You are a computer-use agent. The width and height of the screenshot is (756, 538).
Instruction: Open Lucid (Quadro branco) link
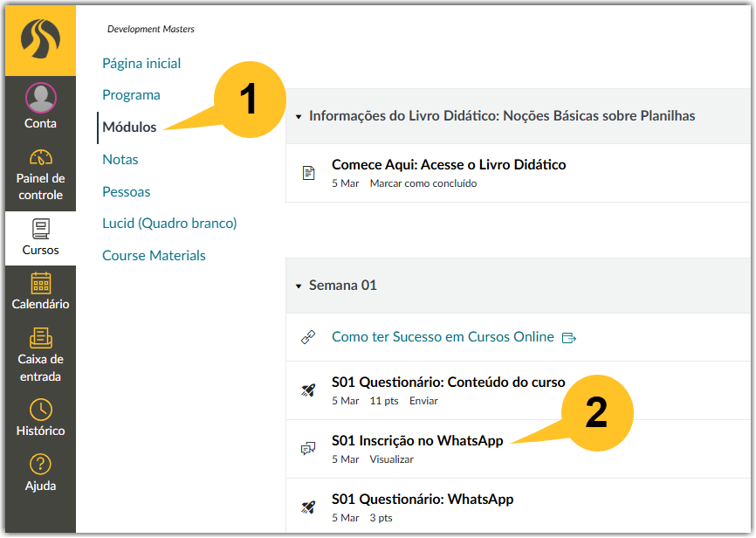(x=169, y=224)
